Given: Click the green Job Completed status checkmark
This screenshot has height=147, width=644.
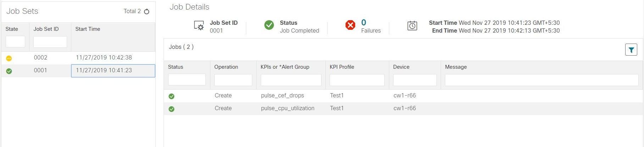Looking at the screenshot, I should pos(269,25).
